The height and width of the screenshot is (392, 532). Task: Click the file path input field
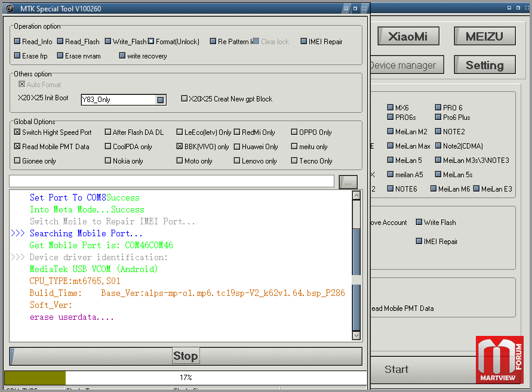click(x=172, y=181)
